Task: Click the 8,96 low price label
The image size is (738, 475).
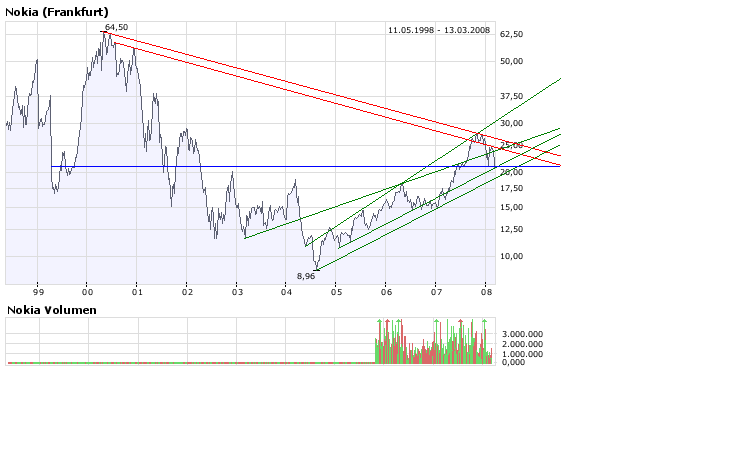Action: (306, 276)
